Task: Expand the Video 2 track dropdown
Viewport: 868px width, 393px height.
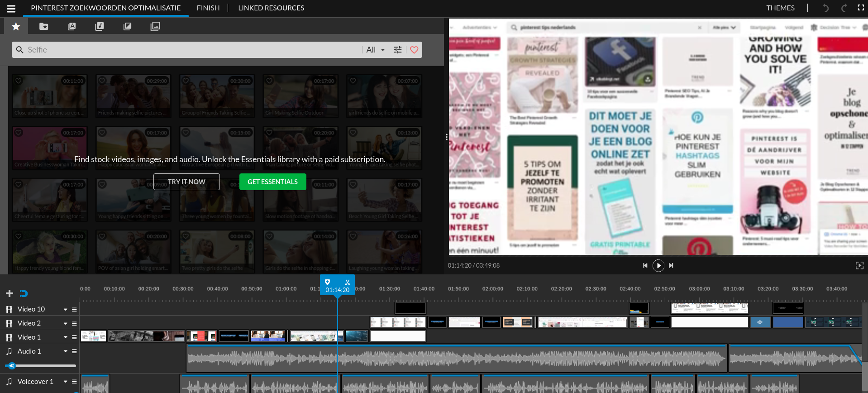Action: point(66,323)
